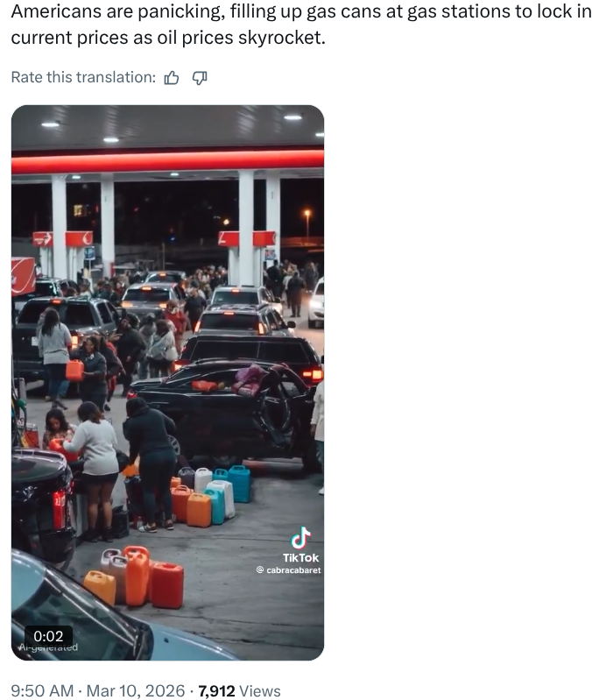This screenshot has height=700, width=592.
Task: Click the 'Rate this translation:' label
Action: point(83,78)
